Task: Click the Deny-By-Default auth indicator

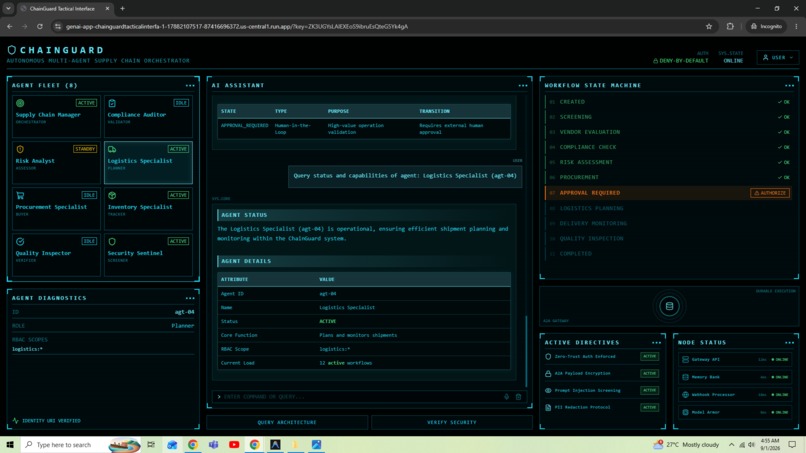Action: tap(681, 61)
